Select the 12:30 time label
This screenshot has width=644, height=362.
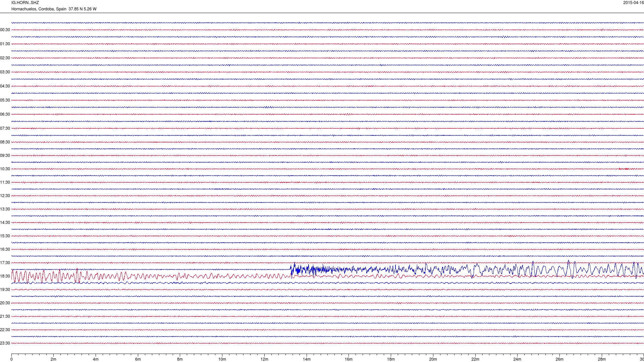(5, 196)
